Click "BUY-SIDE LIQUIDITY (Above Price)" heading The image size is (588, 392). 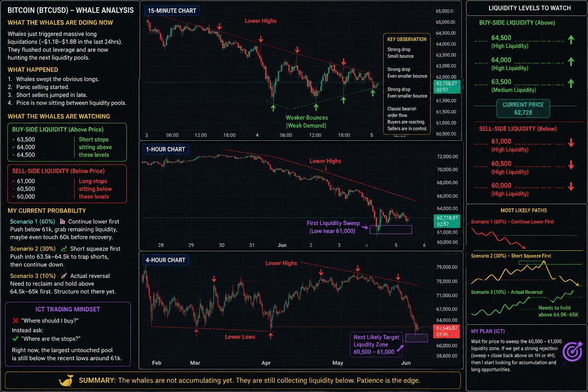coord(58,130)
